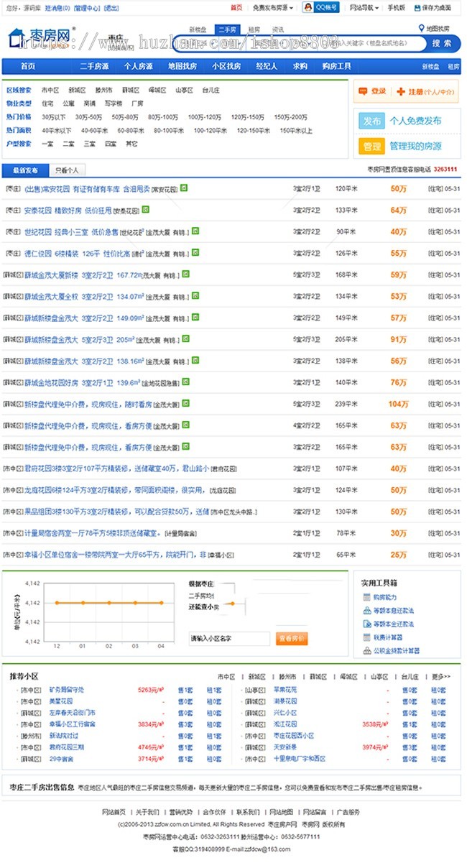The image size is (467, 868).
Task: Switch to the 新楼盘 search tab
Action: pyautogui.click(x=198, y=29)
